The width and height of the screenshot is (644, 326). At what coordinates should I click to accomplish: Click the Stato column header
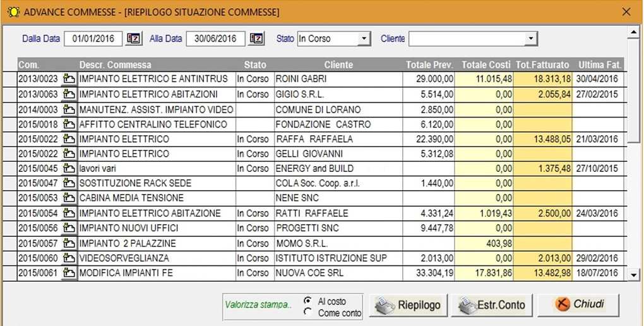click(255, 65)
